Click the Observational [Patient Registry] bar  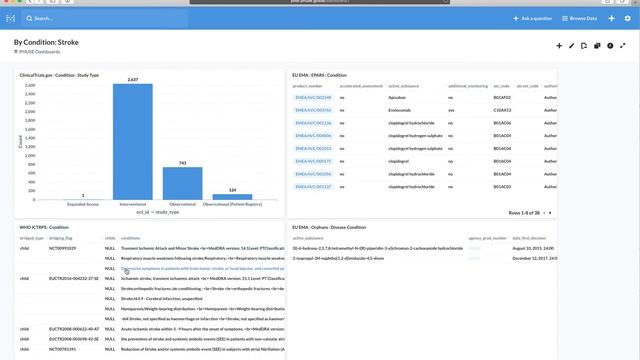232,197
